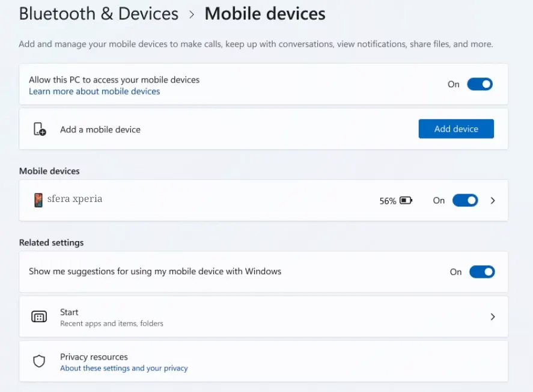
Task: Open Learn more about mobile devices link
Action: [x=94, y=91]
